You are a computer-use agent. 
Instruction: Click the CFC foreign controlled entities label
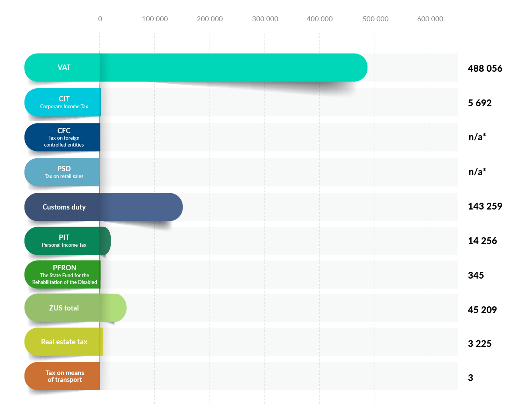point(64,137)
